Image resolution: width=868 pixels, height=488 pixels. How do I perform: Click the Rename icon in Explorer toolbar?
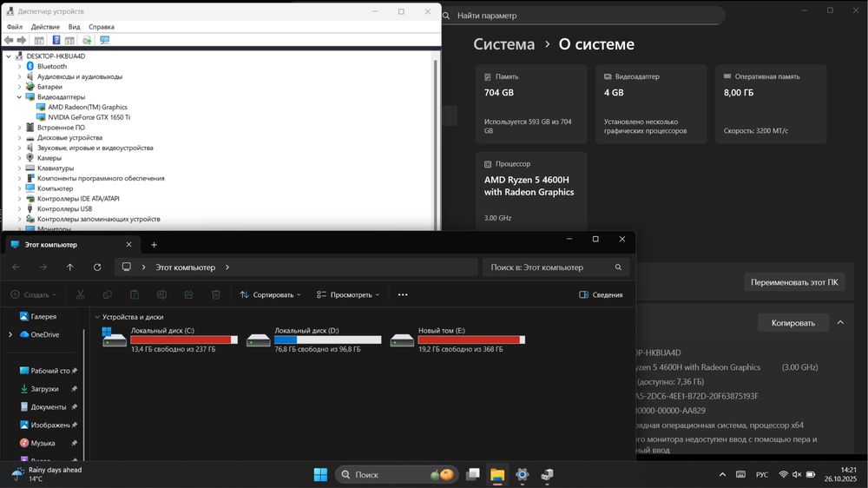(x=161, y=294)
